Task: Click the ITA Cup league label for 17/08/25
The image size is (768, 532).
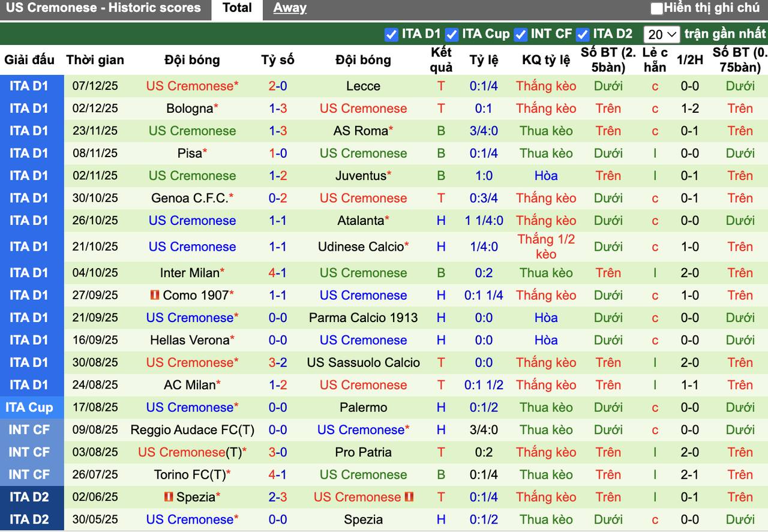Action: tap(29, 408)
